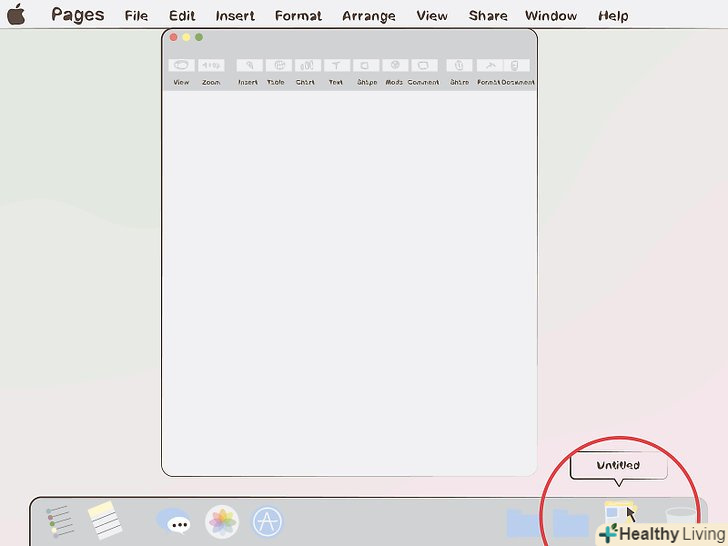Open the File menu
Viewport: 728px width, 546px height.
136,16
